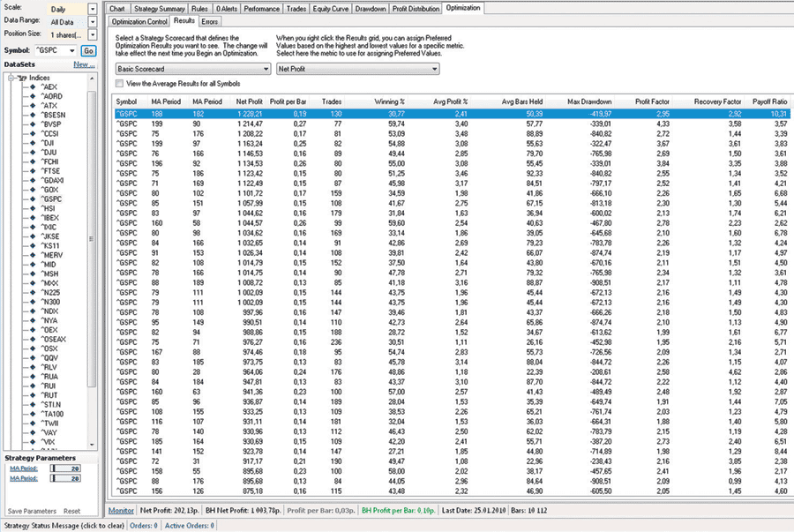Click the diamond icon beside ^MERV

(33, 255)
